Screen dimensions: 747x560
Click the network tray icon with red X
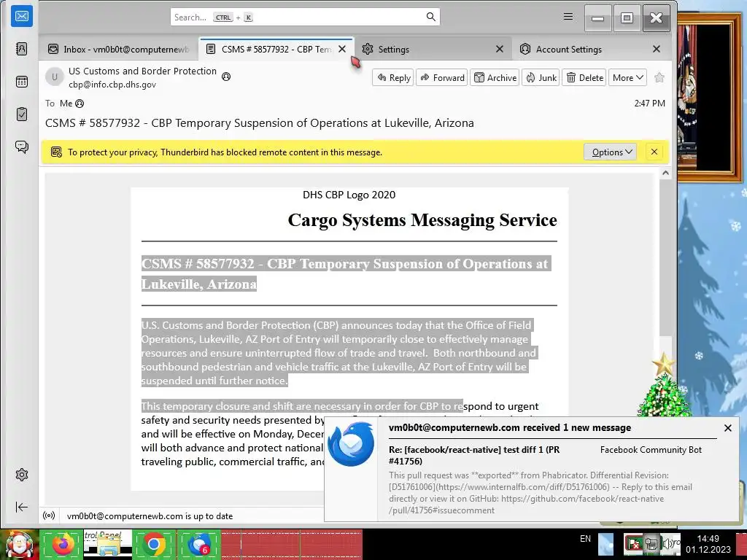(x=634, y=543)
